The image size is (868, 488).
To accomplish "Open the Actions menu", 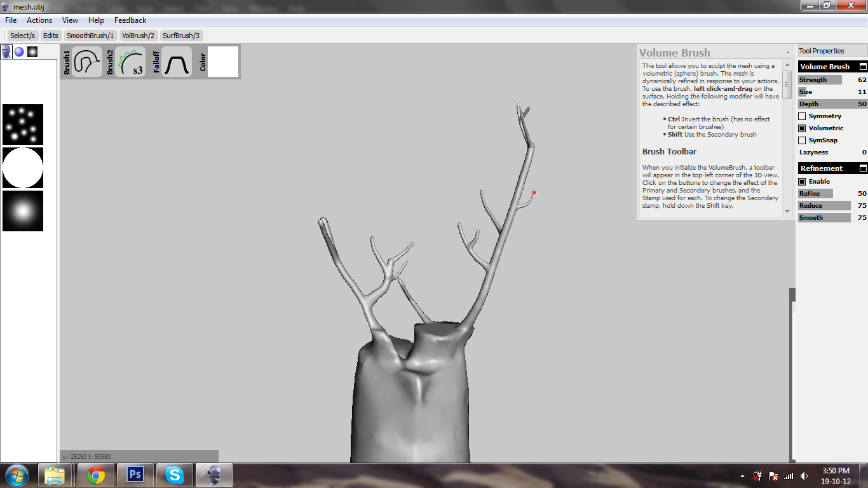I will (39, 20).
